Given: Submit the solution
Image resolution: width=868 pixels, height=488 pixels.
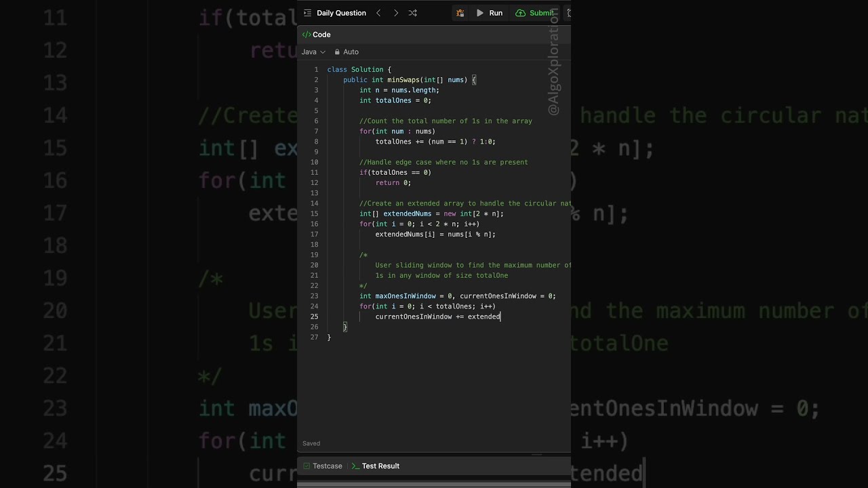Looking at the screenshot, I should [x=535, y=13].
